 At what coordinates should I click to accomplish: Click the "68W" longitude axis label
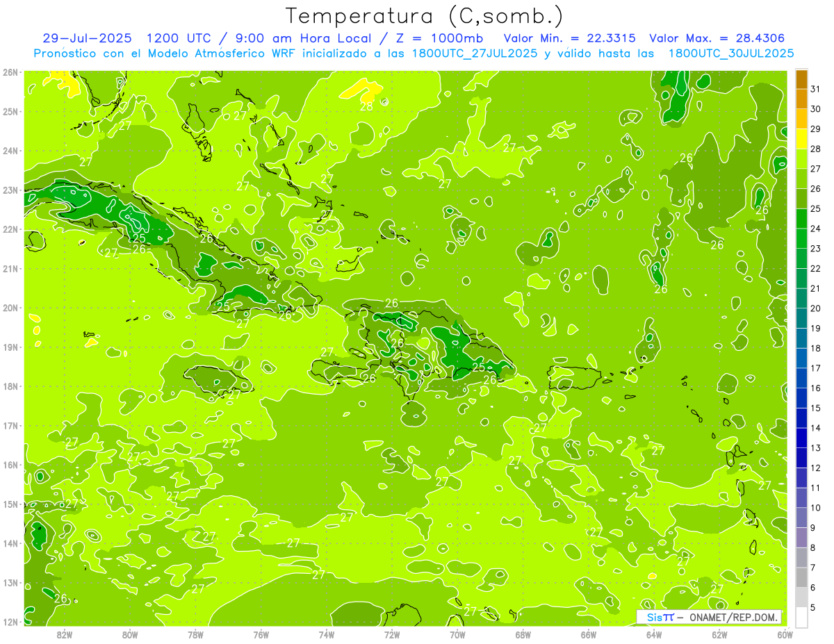523,634
